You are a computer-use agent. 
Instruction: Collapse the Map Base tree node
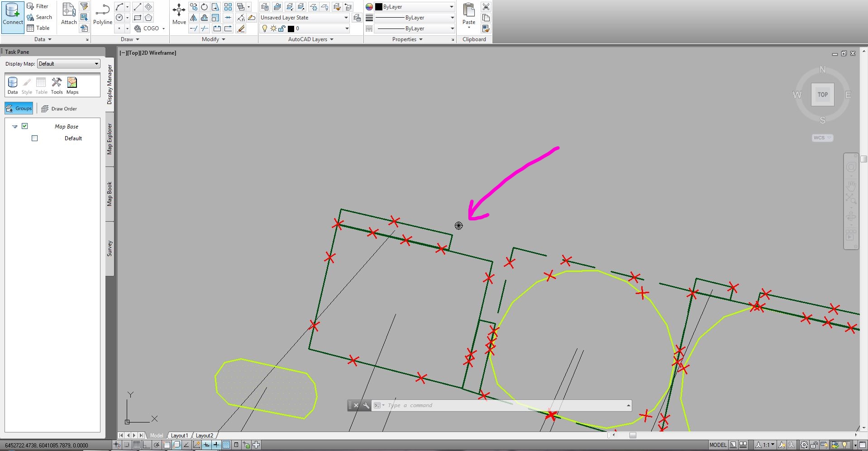(x=14, y=126)
